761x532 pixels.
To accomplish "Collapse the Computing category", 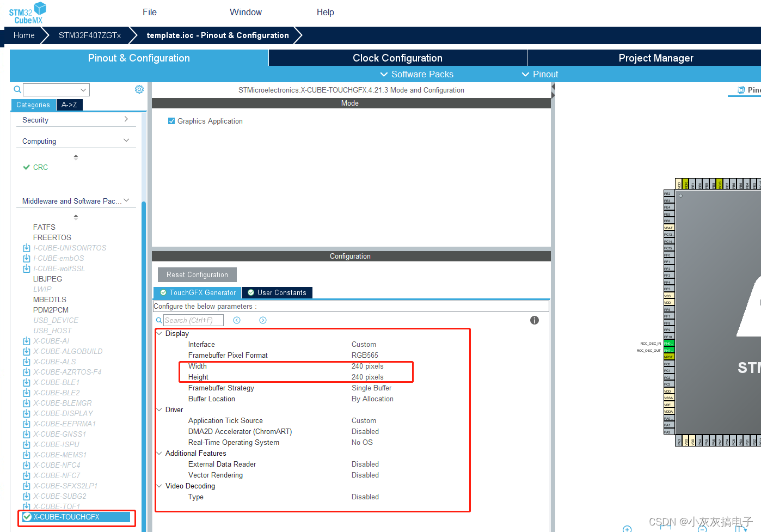I will 126,140.
